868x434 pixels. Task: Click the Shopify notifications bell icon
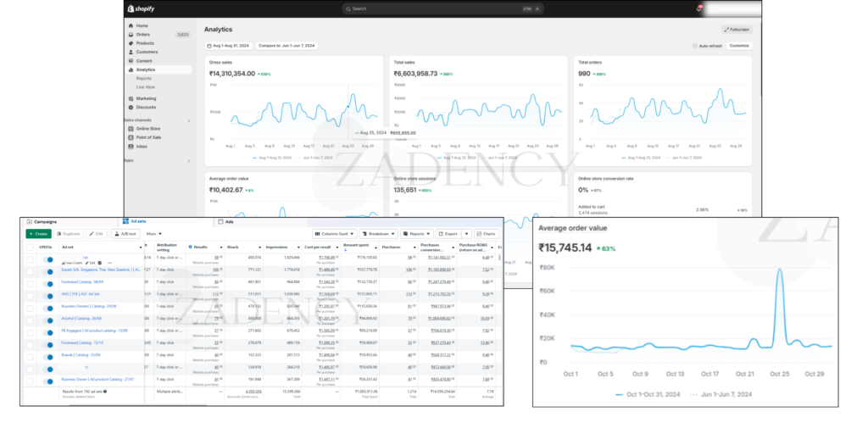tap(698, 8)
